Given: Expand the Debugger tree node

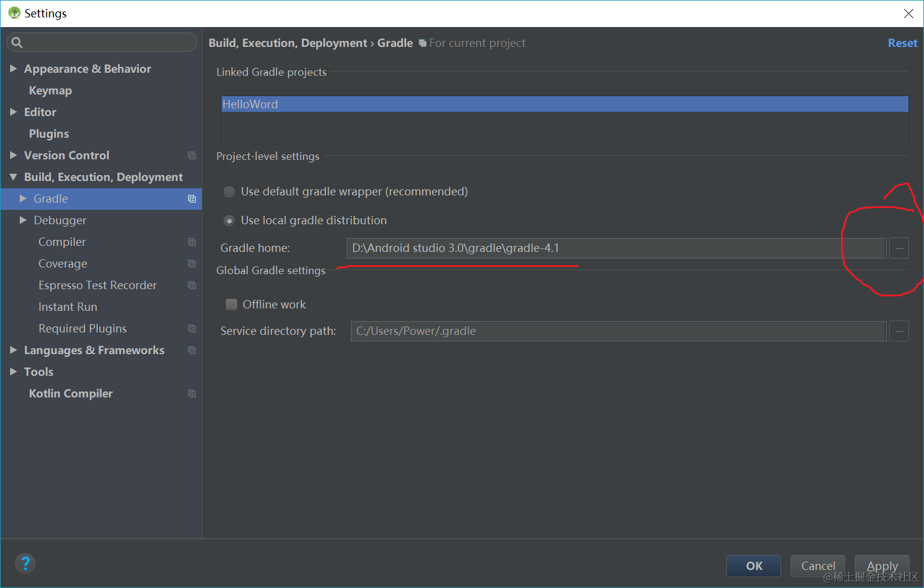Looking at the screenshot, I should 23,220.
